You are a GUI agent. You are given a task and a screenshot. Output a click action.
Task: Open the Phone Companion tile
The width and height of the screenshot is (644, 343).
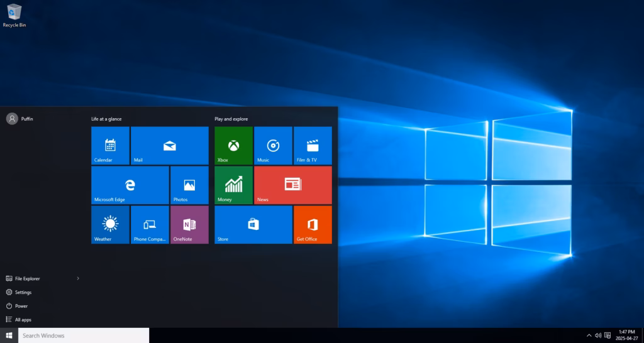tap(150, 225)
